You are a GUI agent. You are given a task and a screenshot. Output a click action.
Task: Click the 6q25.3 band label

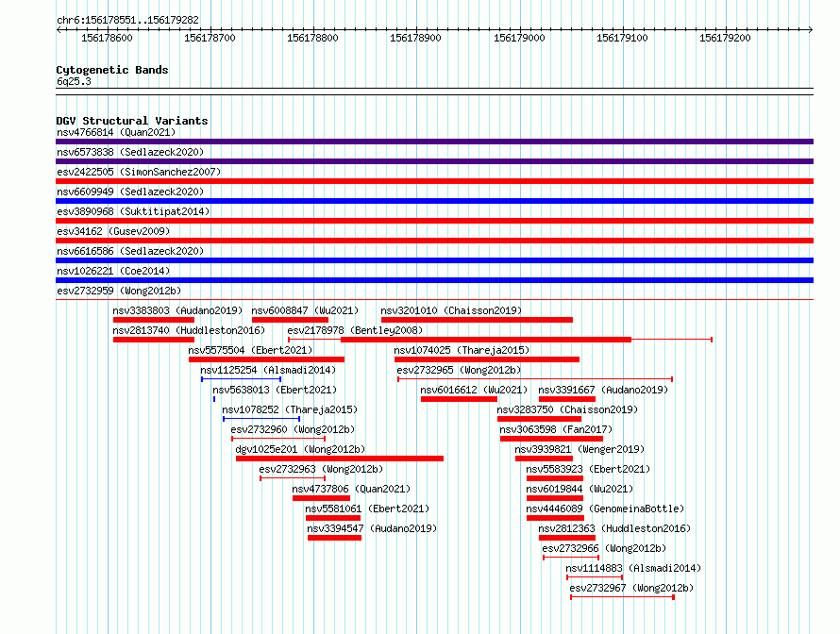tap(74, 81)
